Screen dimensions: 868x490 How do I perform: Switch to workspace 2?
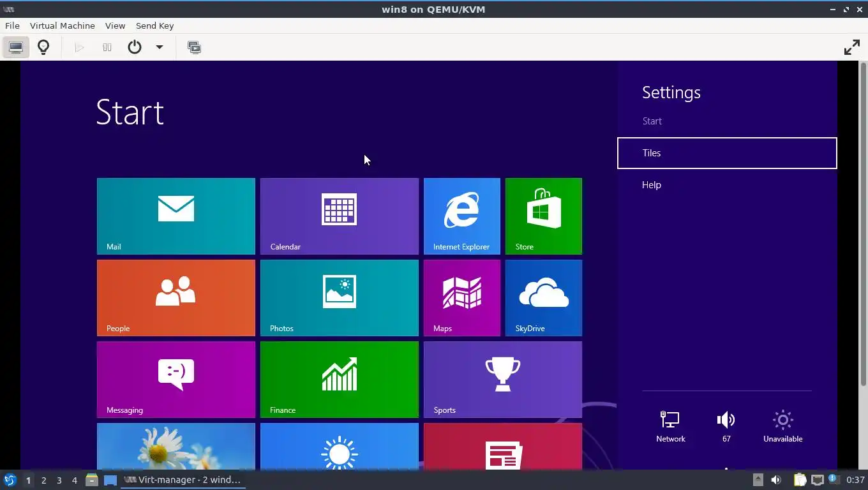click(43, 480)
